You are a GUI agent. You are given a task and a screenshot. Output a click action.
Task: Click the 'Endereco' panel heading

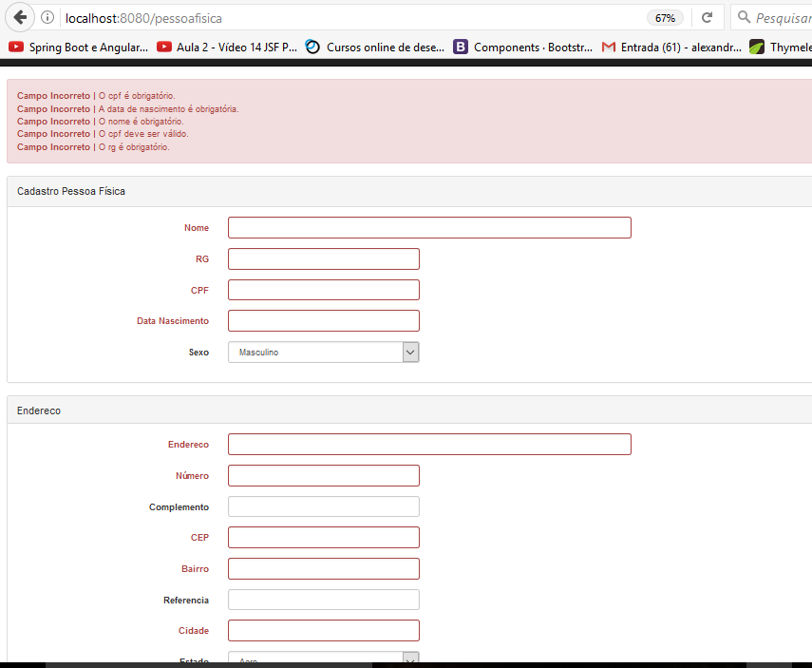click(x=39, y=410)
